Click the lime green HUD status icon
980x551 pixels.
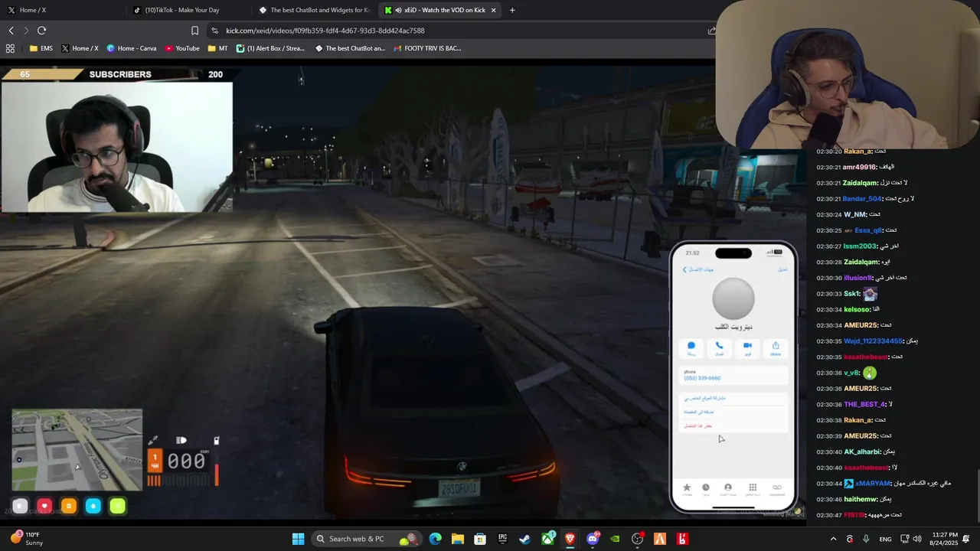117,506
